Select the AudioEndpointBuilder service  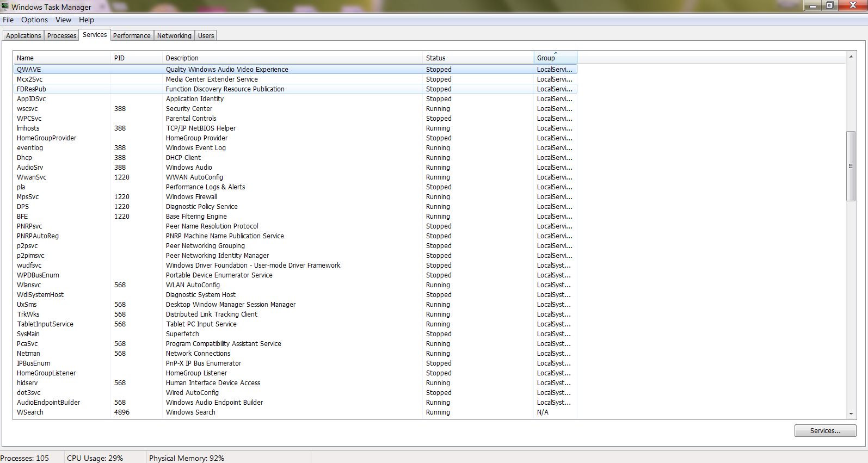pyautogui.click(x=295, y=402)
